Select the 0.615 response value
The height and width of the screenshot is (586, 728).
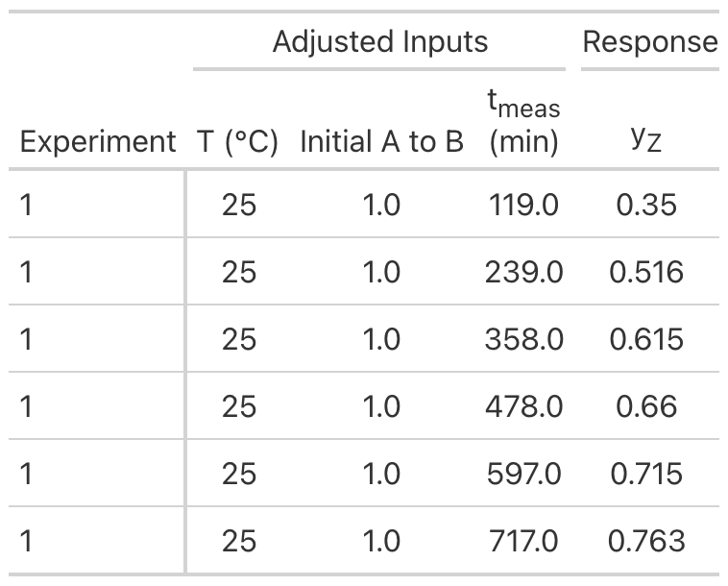645,339
